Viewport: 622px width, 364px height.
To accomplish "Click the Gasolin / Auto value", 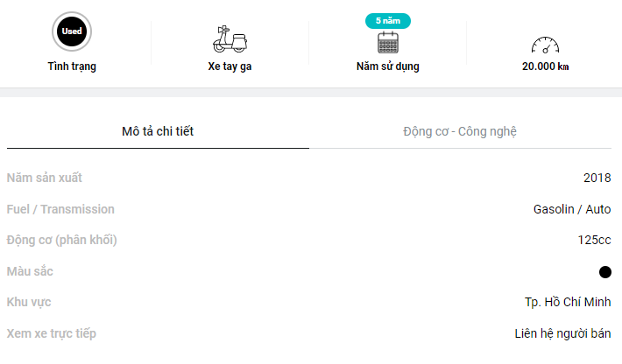I will coord(572,209).
